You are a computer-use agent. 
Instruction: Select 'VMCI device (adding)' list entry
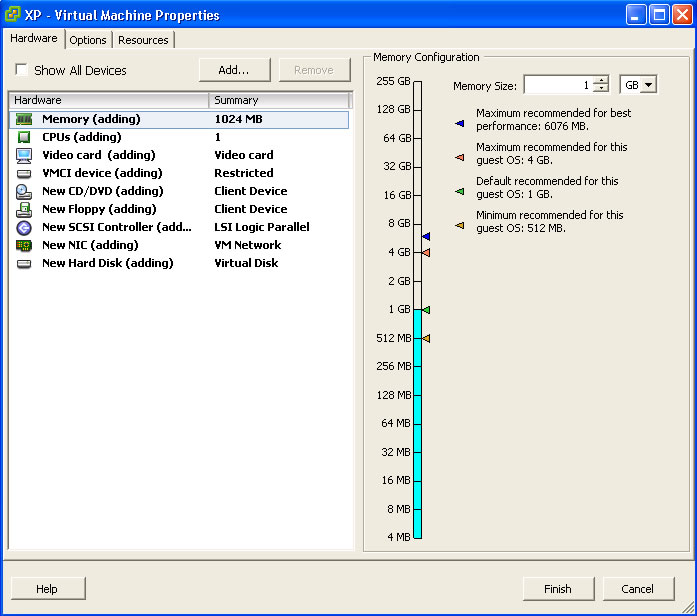click(x=102, y=173)
